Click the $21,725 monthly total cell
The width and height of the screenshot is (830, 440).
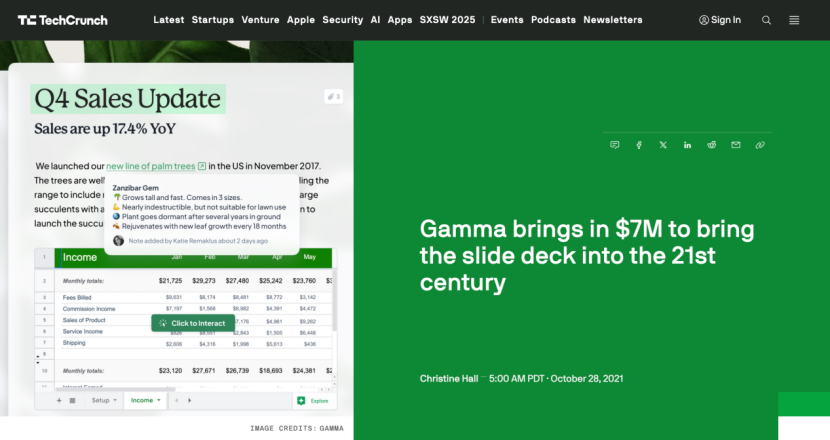[170, 281]
